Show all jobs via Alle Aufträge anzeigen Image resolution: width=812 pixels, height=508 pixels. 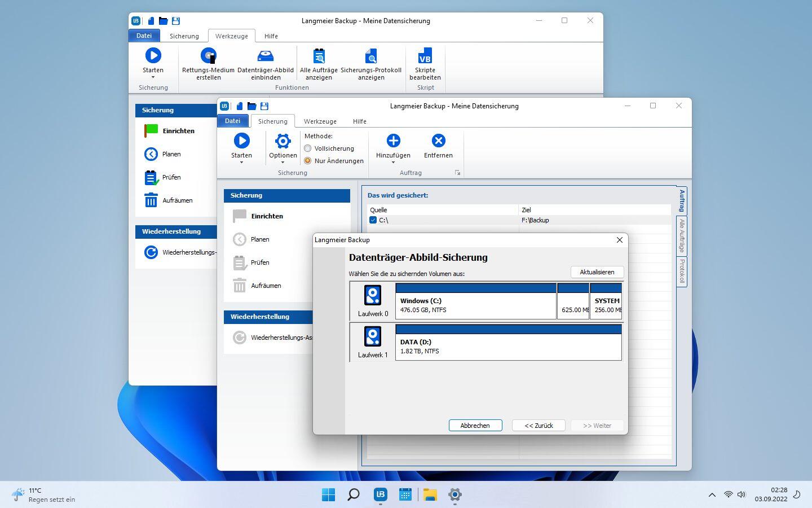(319, 56)
